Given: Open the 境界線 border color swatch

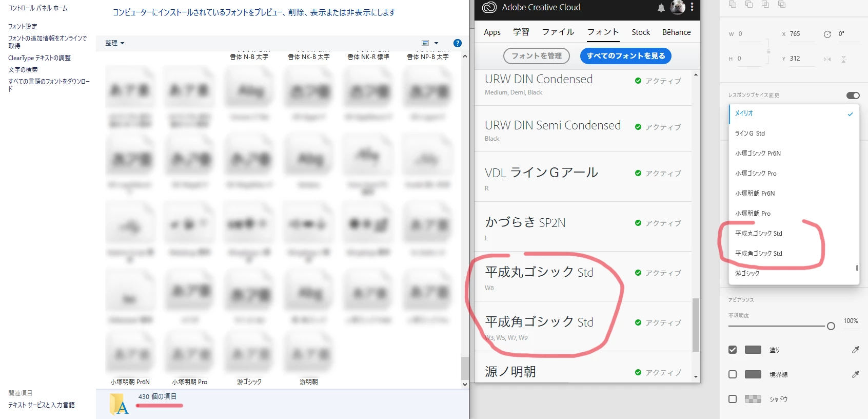Looking at the screenshot, I should coord(753,374).
